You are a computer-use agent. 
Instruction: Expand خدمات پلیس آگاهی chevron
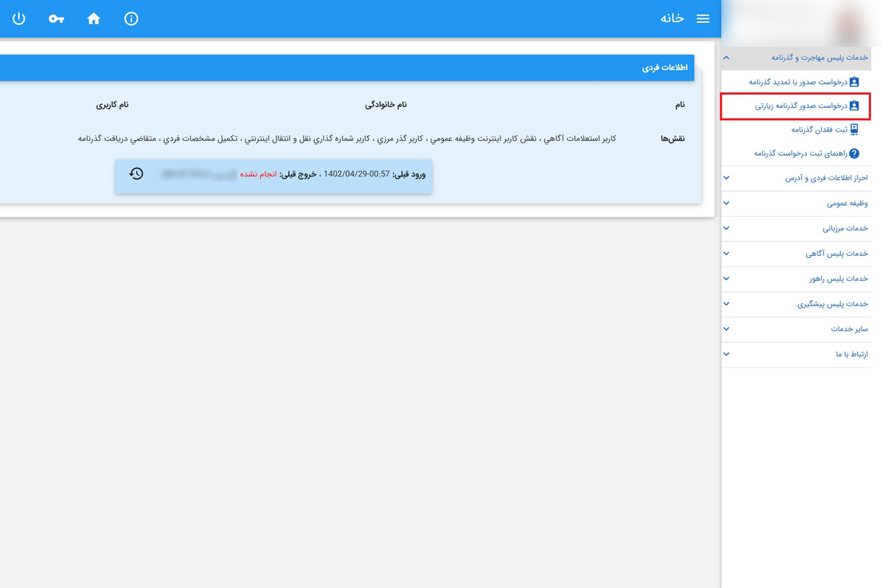(x=726, y=254)
